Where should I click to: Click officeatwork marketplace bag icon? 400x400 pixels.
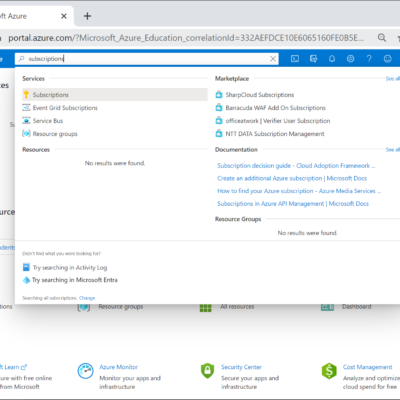(x=219, y=121)
